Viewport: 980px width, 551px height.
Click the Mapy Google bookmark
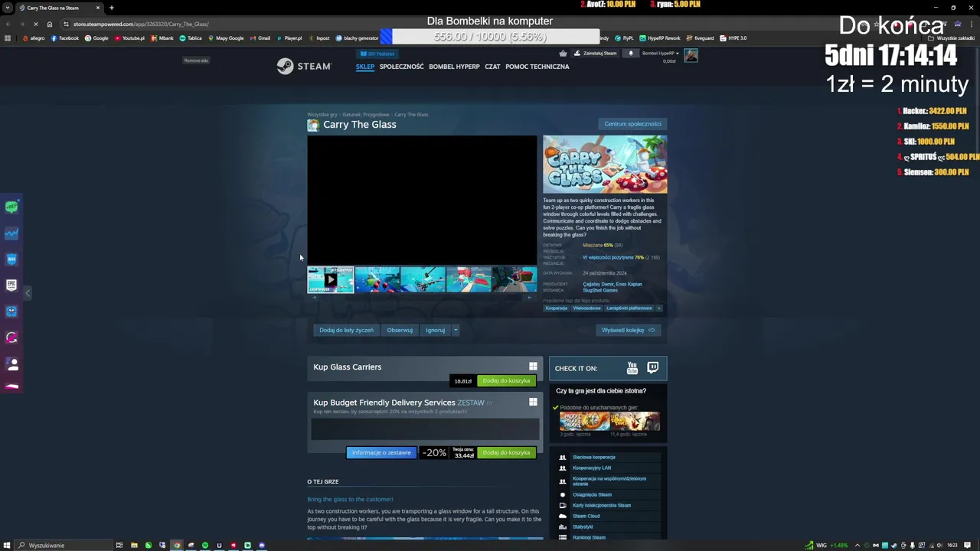tap(226, 38)
